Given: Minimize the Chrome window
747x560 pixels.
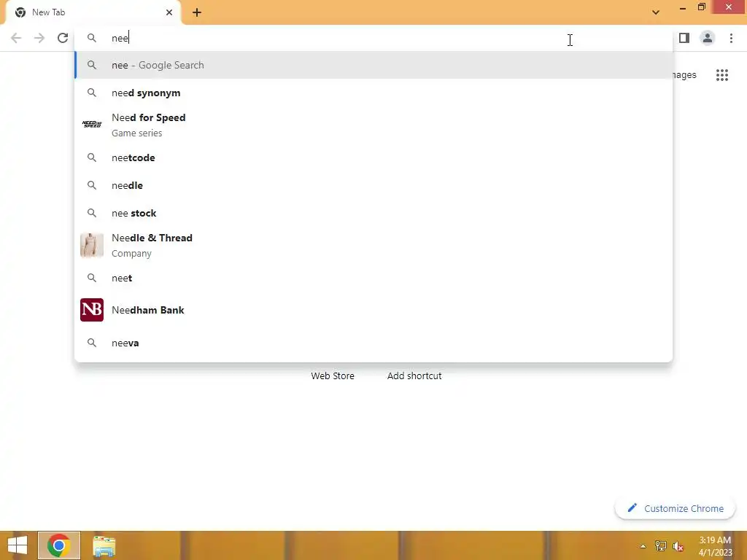Looking at the screenshot, I should (x=683, y=7).
